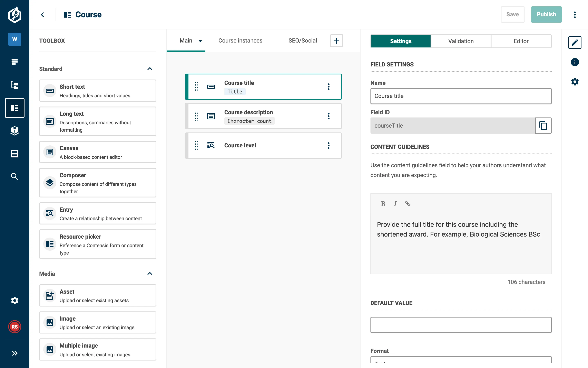Add a new tab with plus button
Image resolution: width=588 pixels, height=368 pixels.
coord(336,41)
